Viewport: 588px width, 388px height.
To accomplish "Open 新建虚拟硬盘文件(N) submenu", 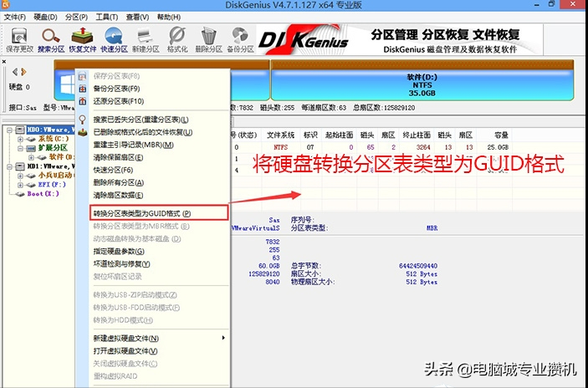I will [x=159, y=339].
